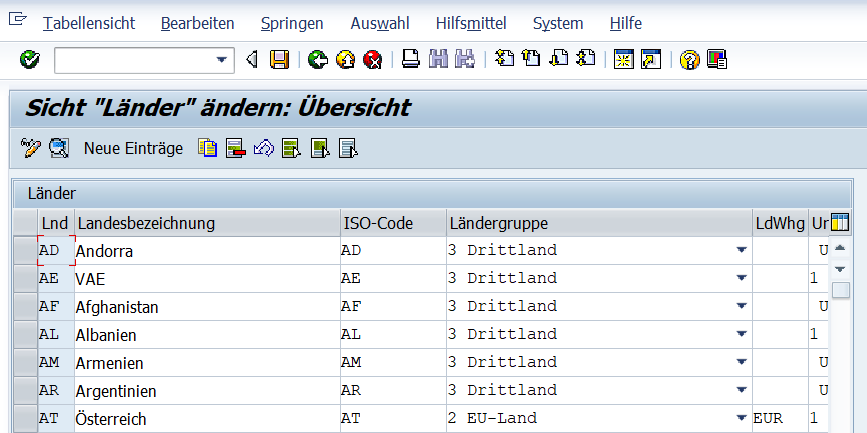Click the Neue Einträge button
The height and width of the screenshot is (433, 867).
coord(133,148)
